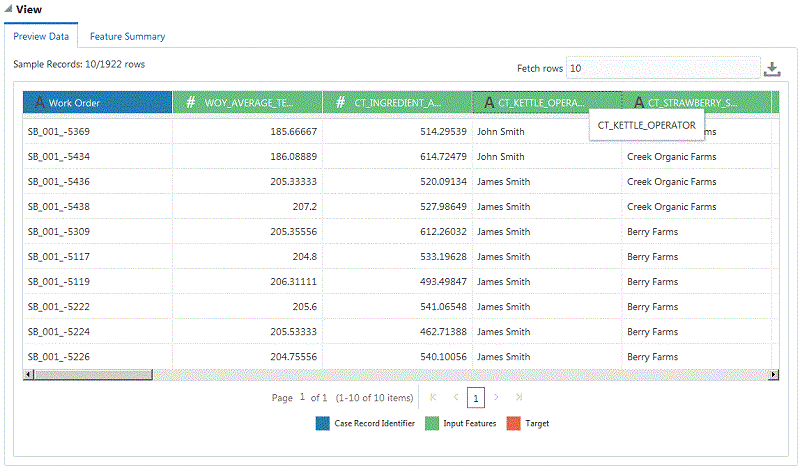Select cell SB_001_-5438

tap(59, 207)
